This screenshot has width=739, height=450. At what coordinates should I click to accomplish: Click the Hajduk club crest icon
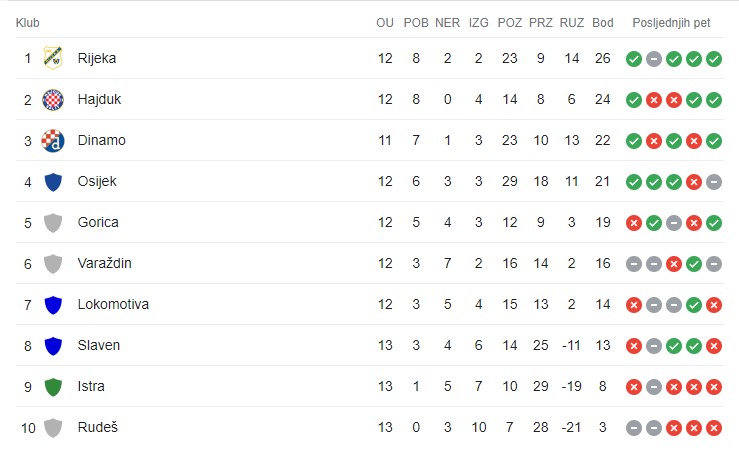click(x=53, y=99)
